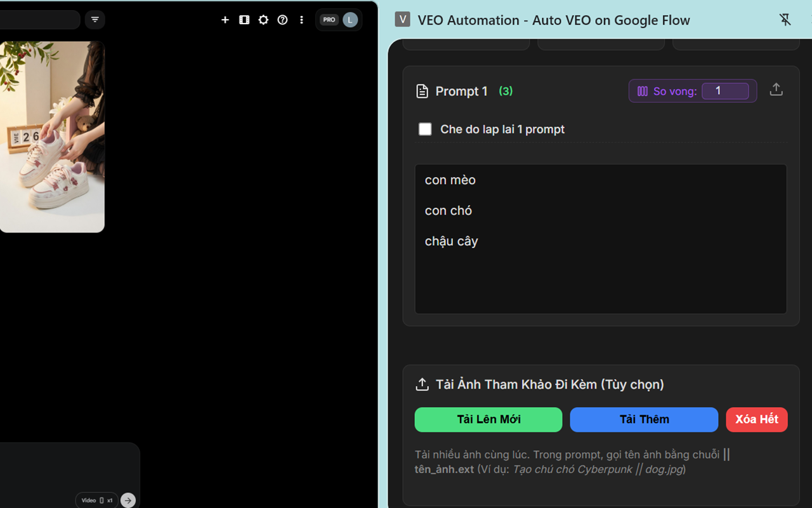Click the plus icon in Flow header

tap(225, 20)
